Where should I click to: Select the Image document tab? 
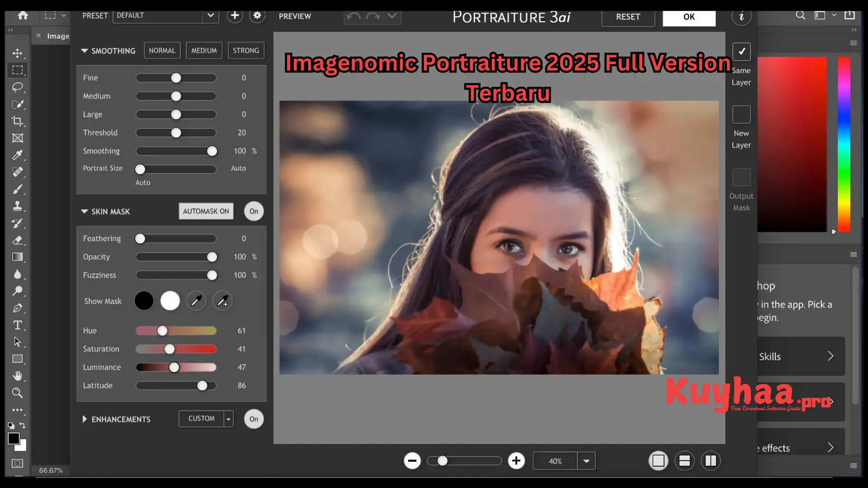pyautogui.click(x=58, y=36)
